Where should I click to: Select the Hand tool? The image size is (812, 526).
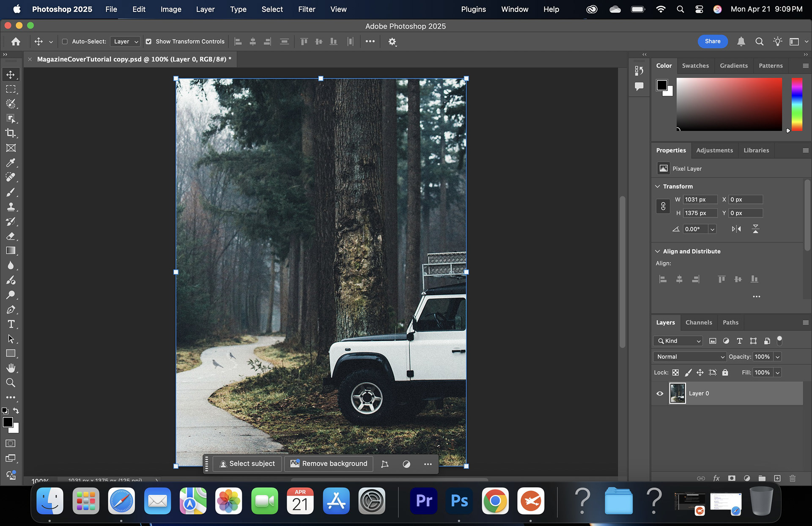tap(11, 368)
